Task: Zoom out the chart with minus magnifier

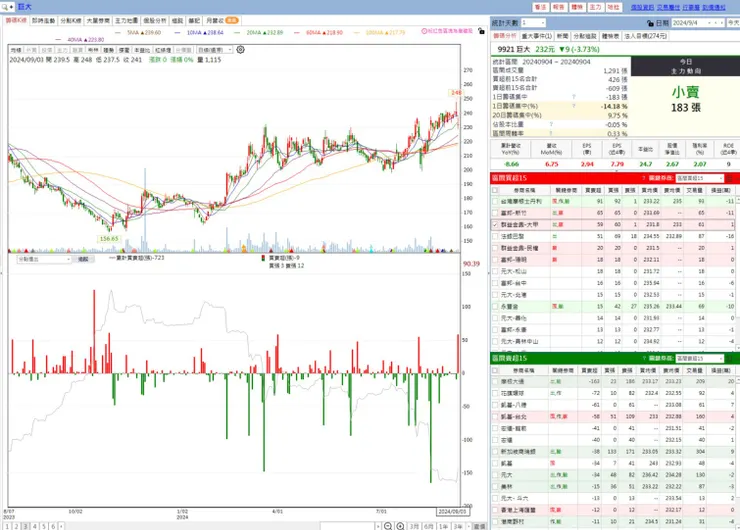Action: (x=388, y=526)
